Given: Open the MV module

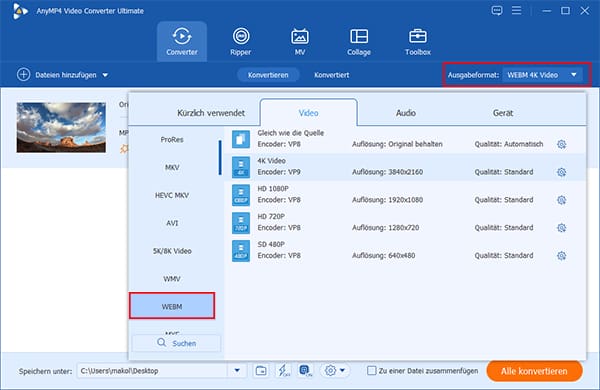Looking at the screenshot, I should point(300,41).
